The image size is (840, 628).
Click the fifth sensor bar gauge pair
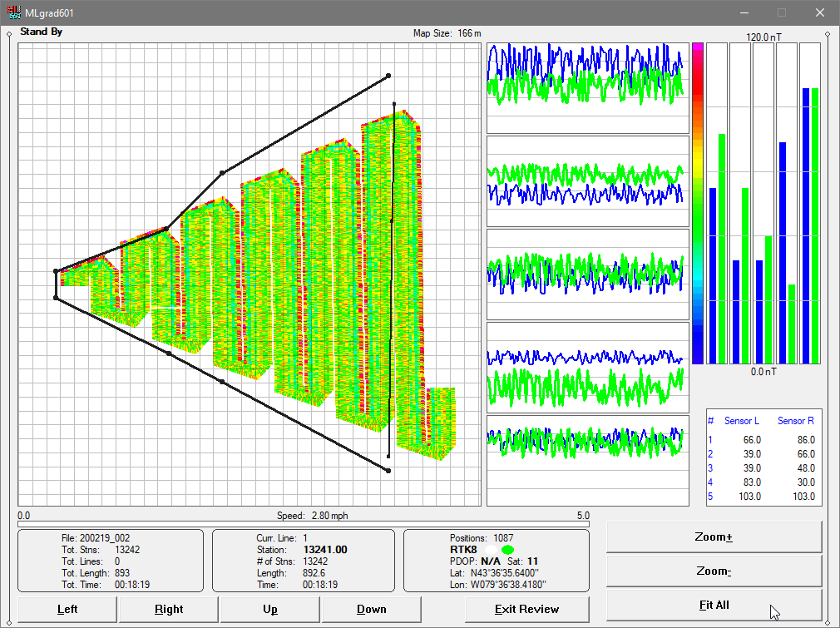[810, 204]
